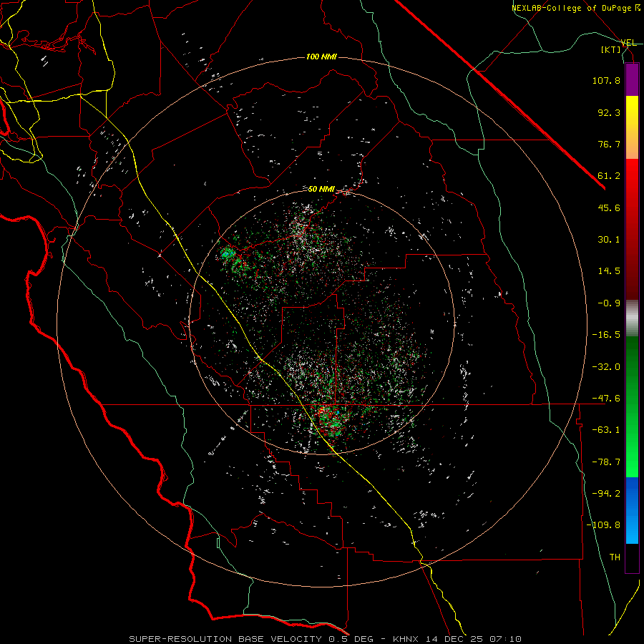
Task: Select the -16.5 scale value
Action: [x=606, y=335]
